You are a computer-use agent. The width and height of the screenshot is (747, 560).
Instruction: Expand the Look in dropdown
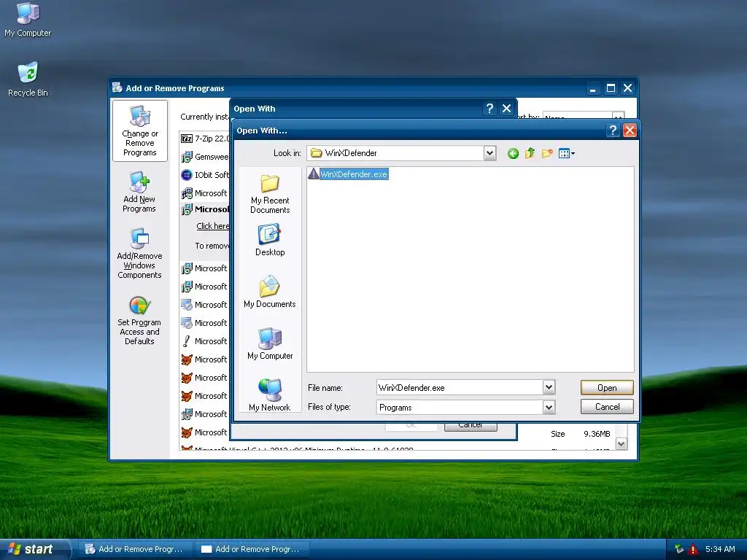coord(489,153)
